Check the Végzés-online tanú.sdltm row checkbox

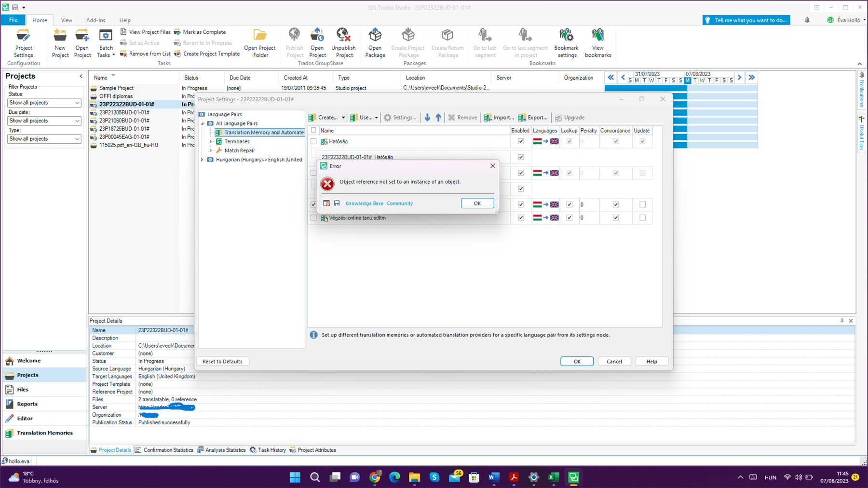(313, 217)
